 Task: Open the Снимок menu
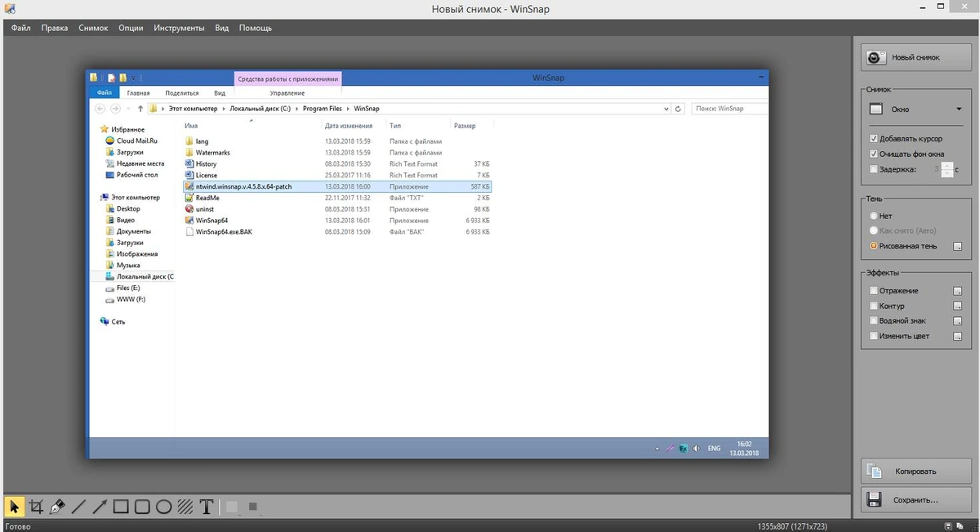coord(93,28)
